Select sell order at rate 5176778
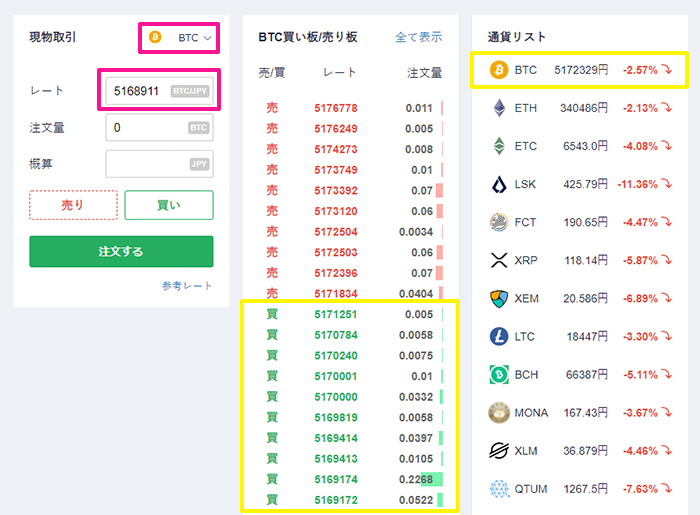700x515 pixels. (351, 108)
